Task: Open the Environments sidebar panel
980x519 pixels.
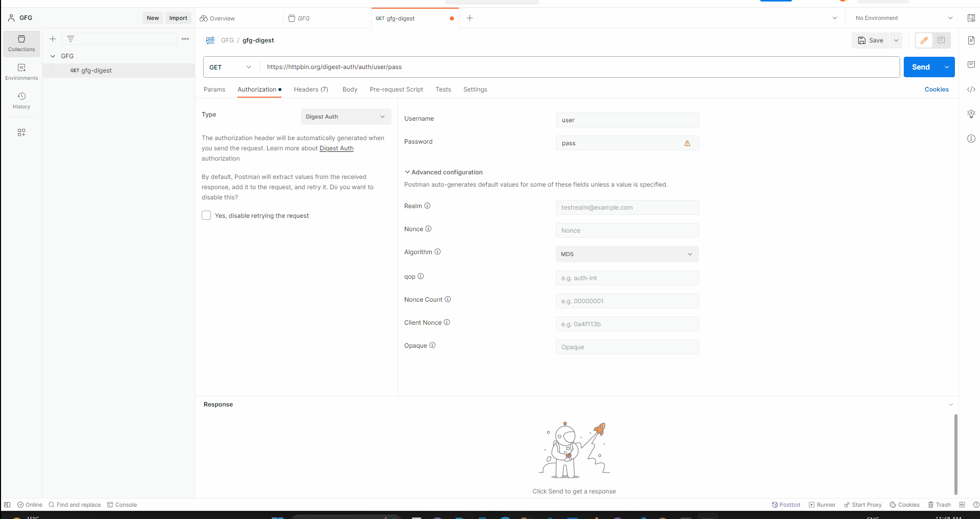Action: (x=21, y=72)
